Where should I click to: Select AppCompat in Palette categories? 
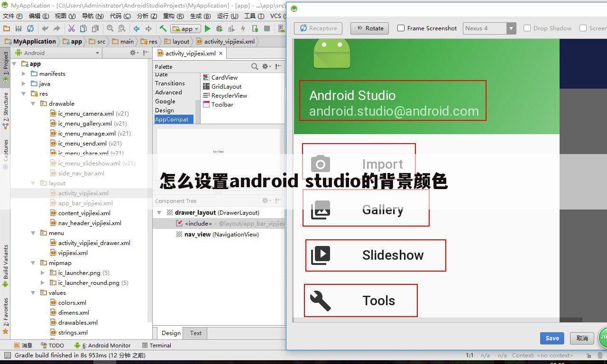(174, 119)
